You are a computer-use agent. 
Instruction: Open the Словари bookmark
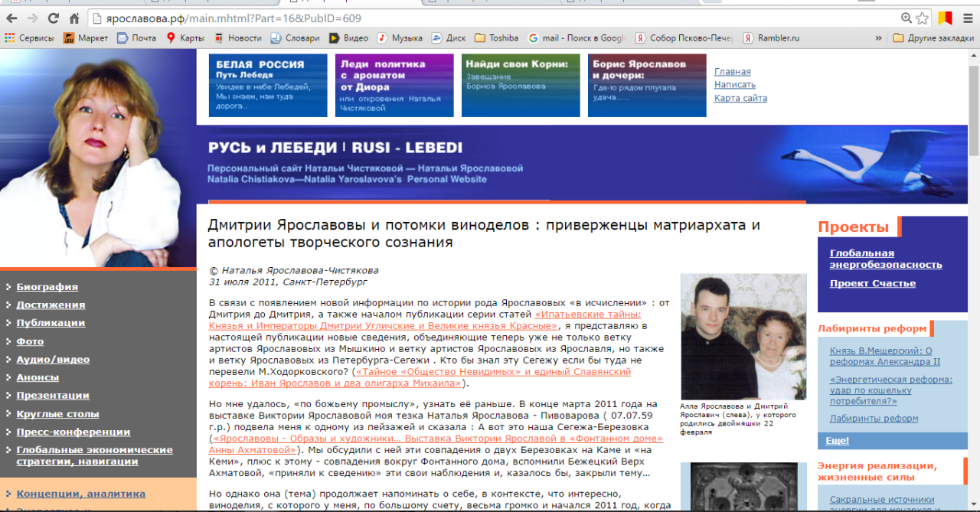click(x=295, y=38)
